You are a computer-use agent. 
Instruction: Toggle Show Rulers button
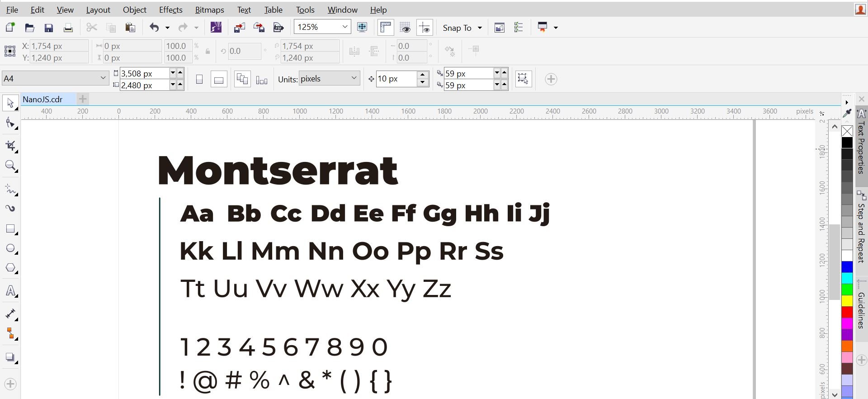pyautogui.click(x=386, y=27)
